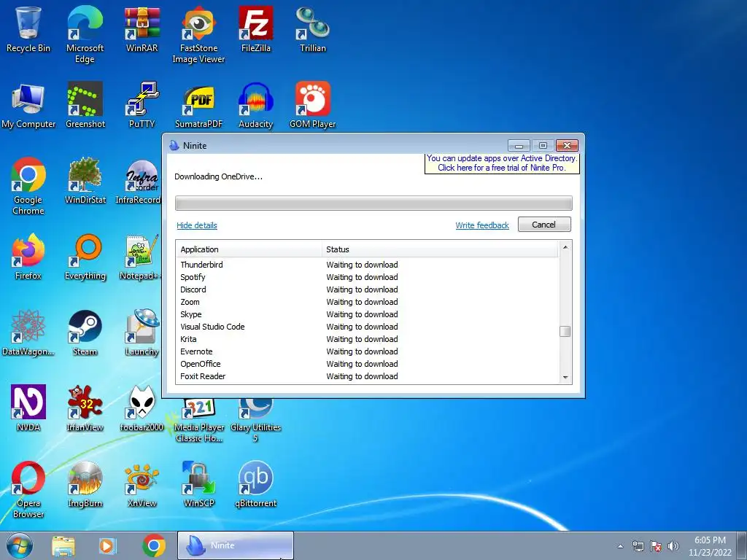
Task: Select the Discord row
Action: (x=367, y=289)
